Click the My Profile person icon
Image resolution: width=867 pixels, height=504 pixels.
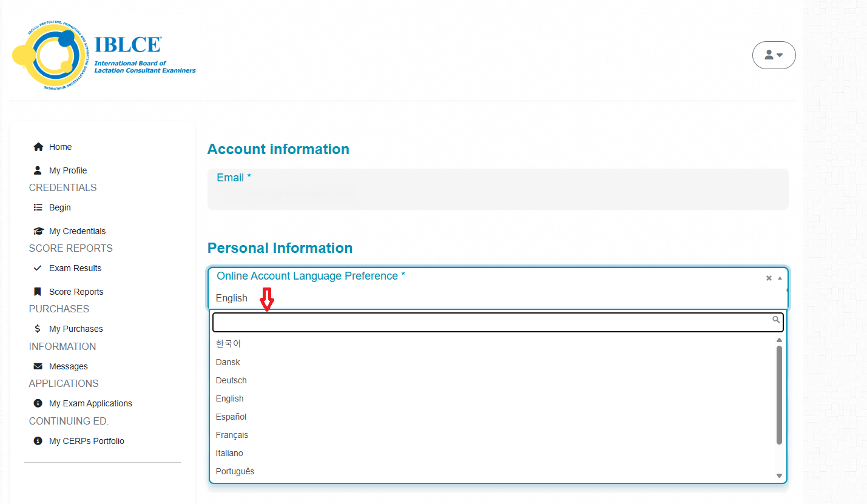(38, 170)
